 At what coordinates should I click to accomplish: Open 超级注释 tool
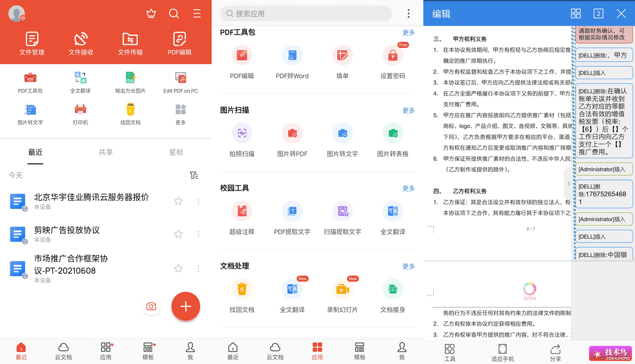pyautogui.click(x=242, y=218)
